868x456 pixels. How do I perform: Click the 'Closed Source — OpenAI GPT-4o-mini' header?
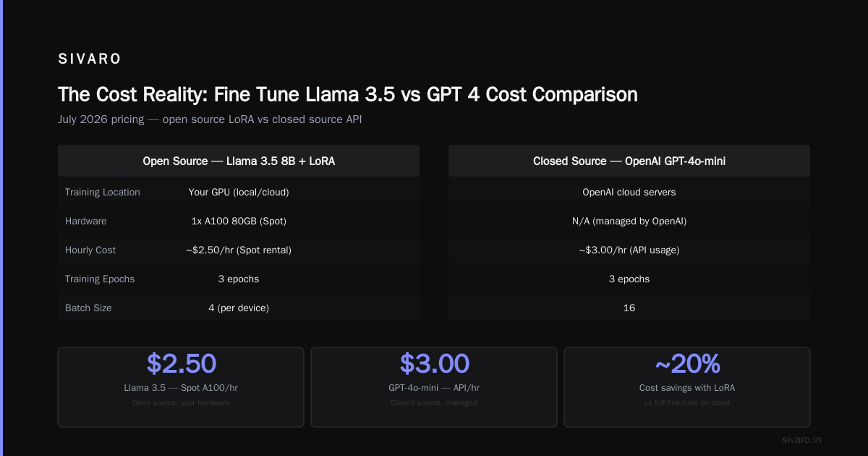[x=629, y=161]
